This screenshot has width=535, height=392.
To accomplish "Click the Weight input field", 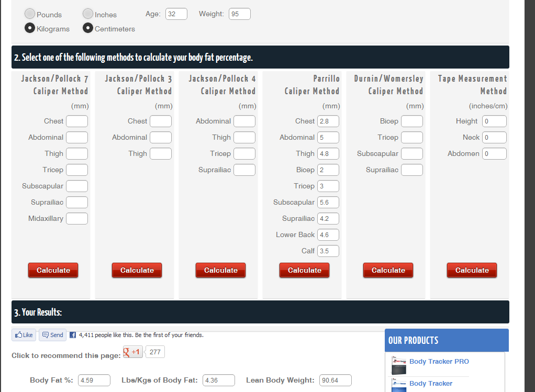I will click(x=240, y=14).
